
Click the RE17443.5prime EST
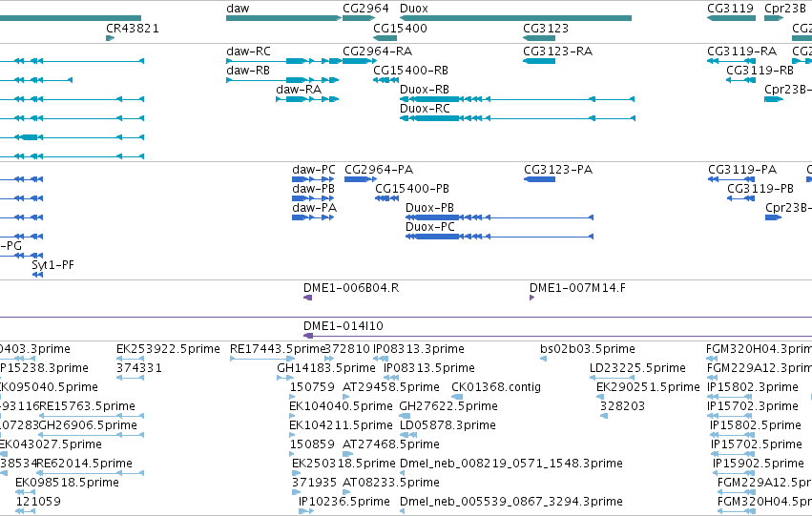tap(262, 359)
